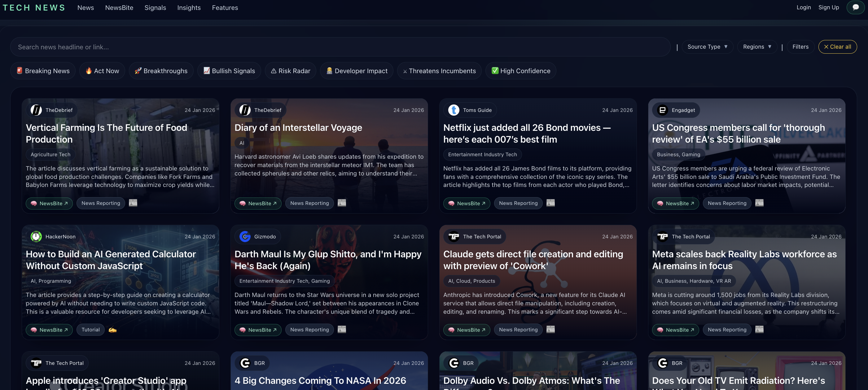Click the BGR source icon on NASA article
Screen dimensions: 868x390
(245, 363)
